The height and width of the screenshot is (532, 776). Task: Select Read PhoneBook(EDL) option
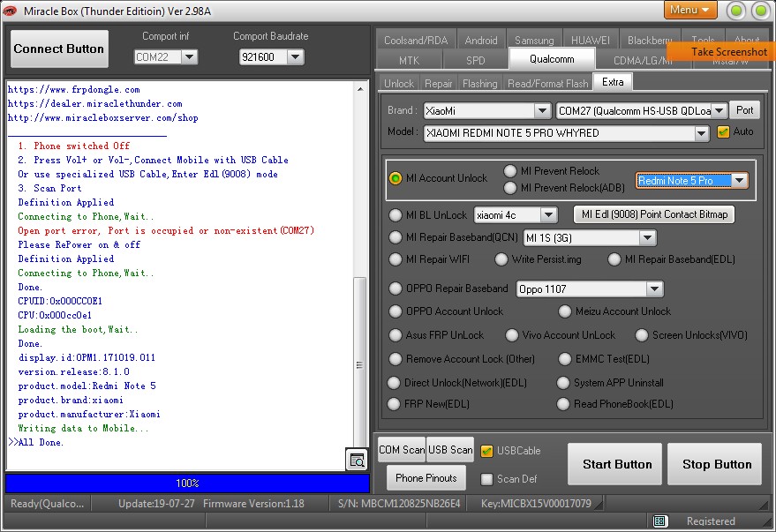click(563, 404)
